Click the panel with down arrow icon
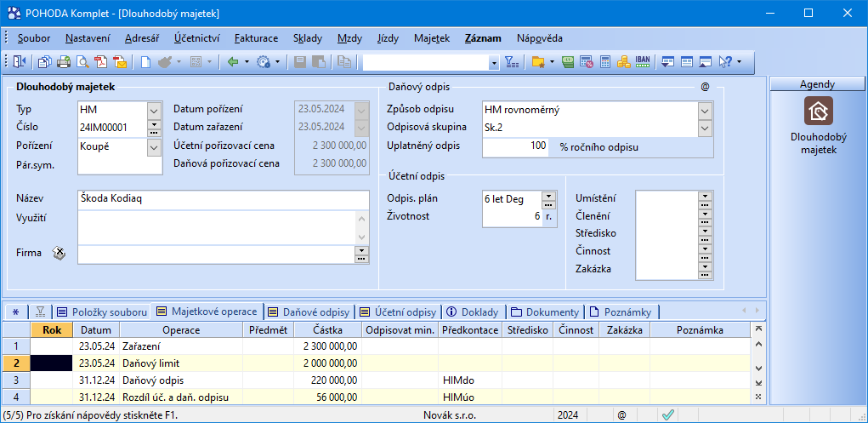The image size is (868, 423). click(667, 63)
